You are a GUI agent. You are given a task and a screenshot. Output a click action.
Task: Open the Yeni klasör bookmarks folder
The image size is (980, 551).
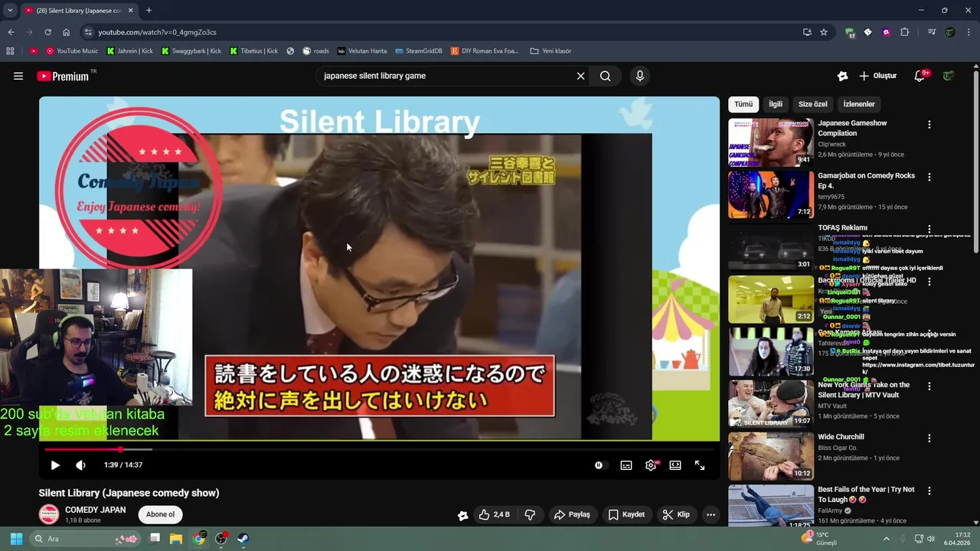point(550,51)
